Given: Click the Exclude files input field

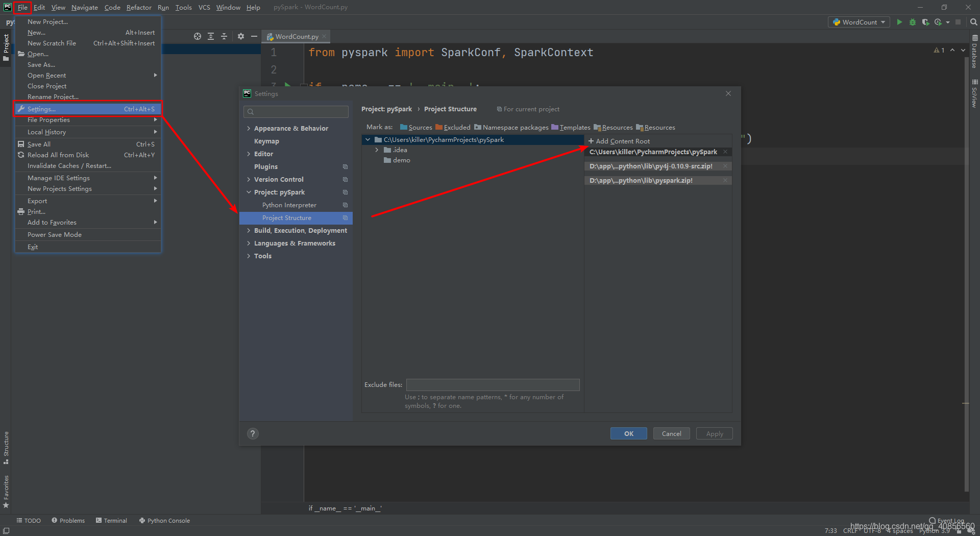Looking at the screenshot, I should 493,384.
